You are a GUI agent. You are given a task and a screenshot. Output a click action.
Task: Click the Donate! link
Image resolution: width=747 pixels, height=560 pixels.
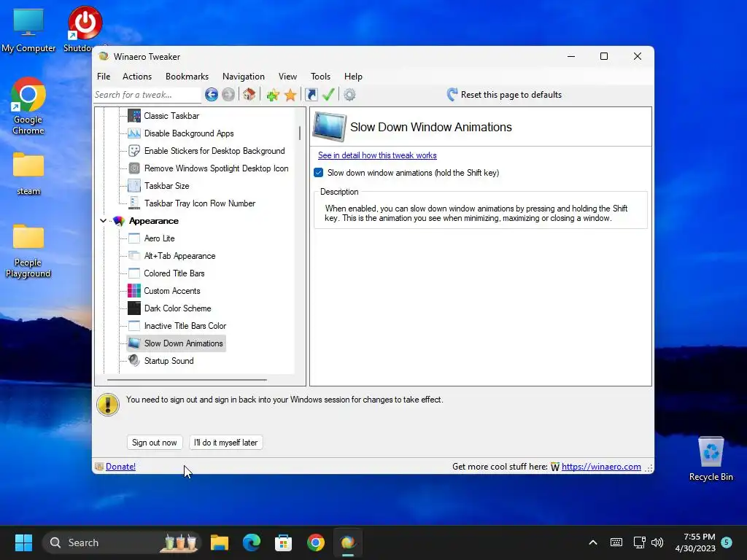click(x=120, y=467)
